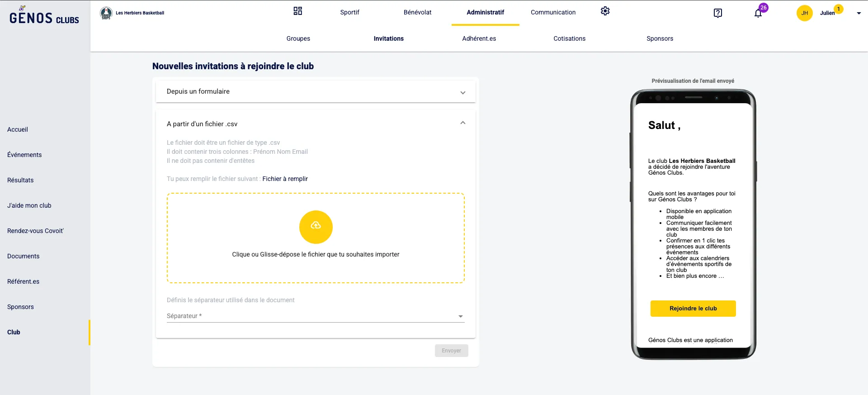Open the user account dropdown arrow

859,13
